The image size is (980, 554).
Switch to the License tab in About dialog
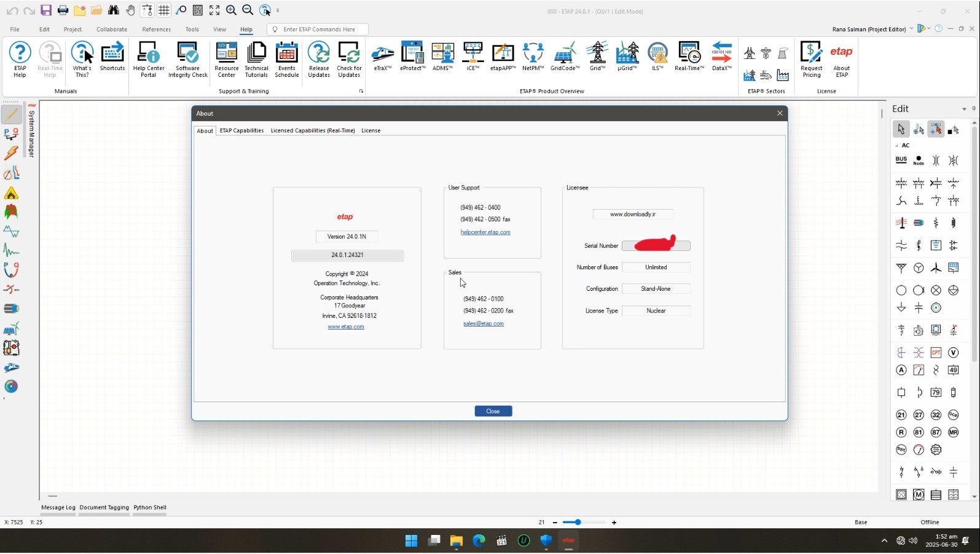(x=371, y=130)
